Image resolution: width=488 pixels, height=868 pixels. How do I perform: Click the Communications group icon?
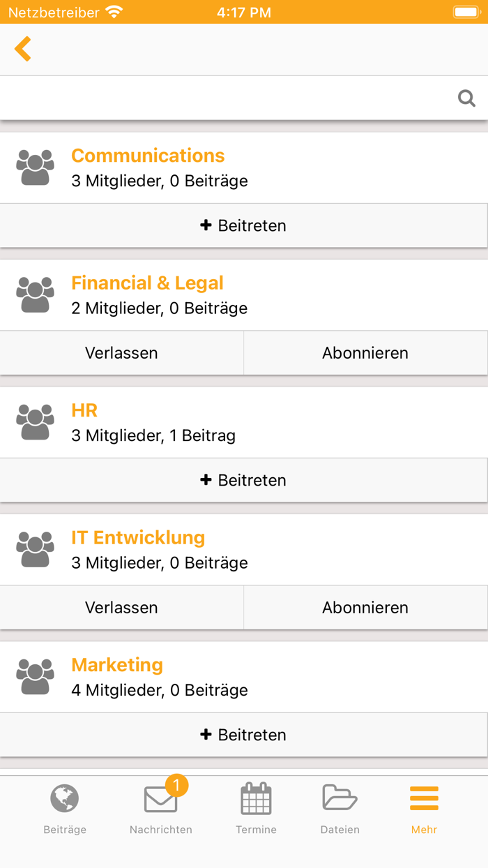[x=35, y=168]
